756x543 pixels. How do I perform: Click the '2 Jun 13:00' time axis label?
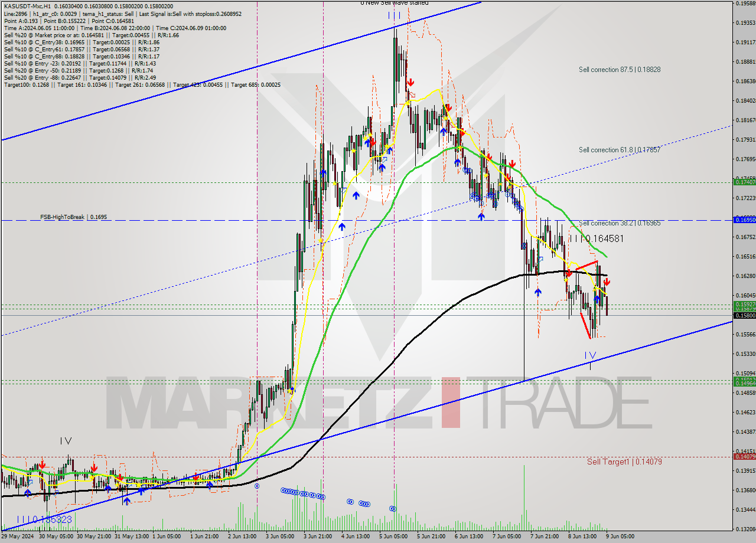(242, 537)
